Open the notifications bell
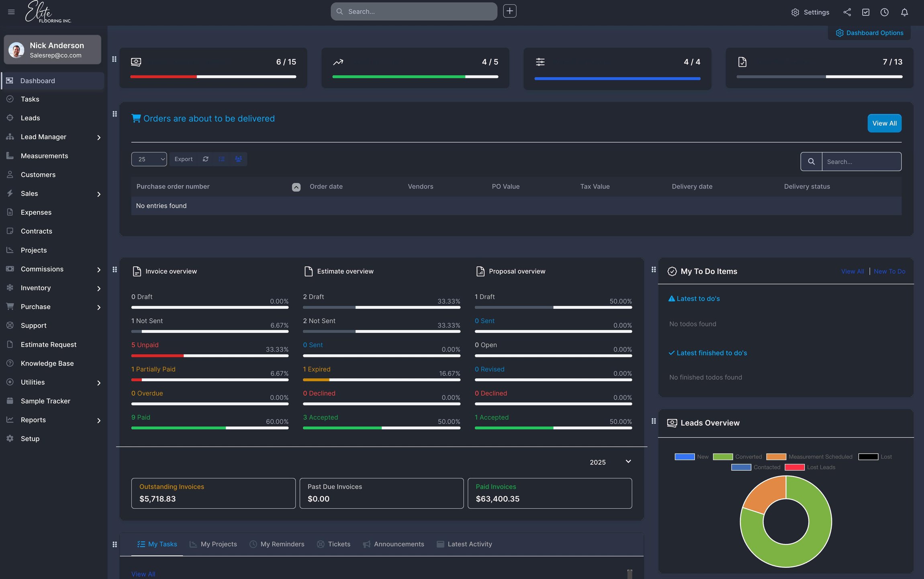924x579 pixels. click(x=904, y=12)
